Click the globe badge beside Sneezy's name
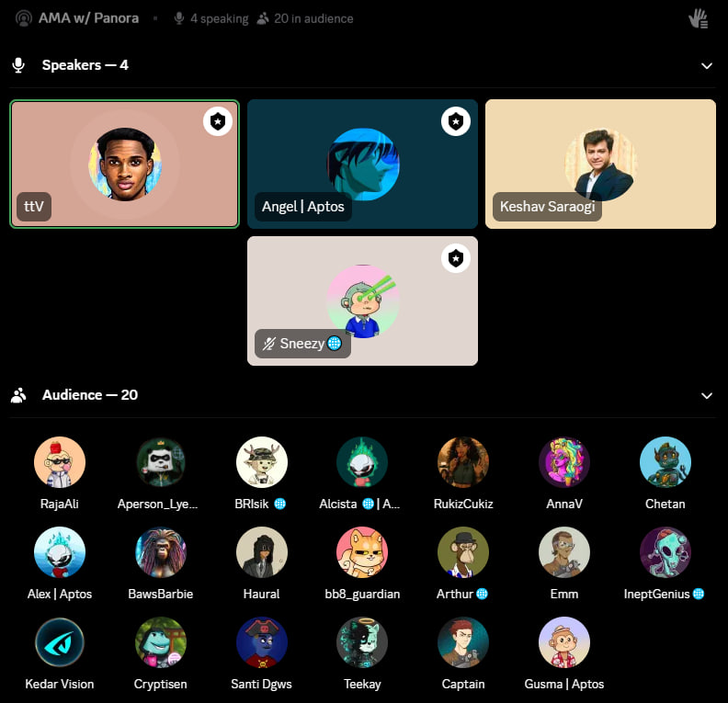This screenshot has width=728, height=703. (335, 344)
